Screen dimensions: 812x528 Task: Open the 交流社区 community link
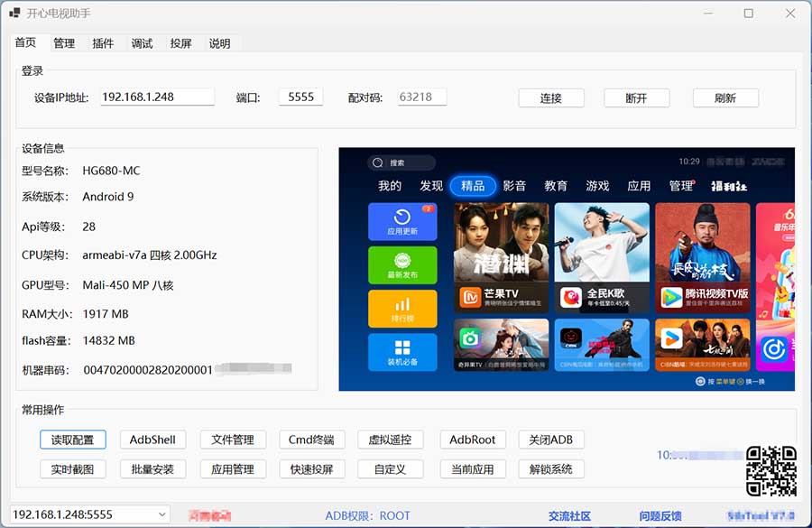click(569, 516)
